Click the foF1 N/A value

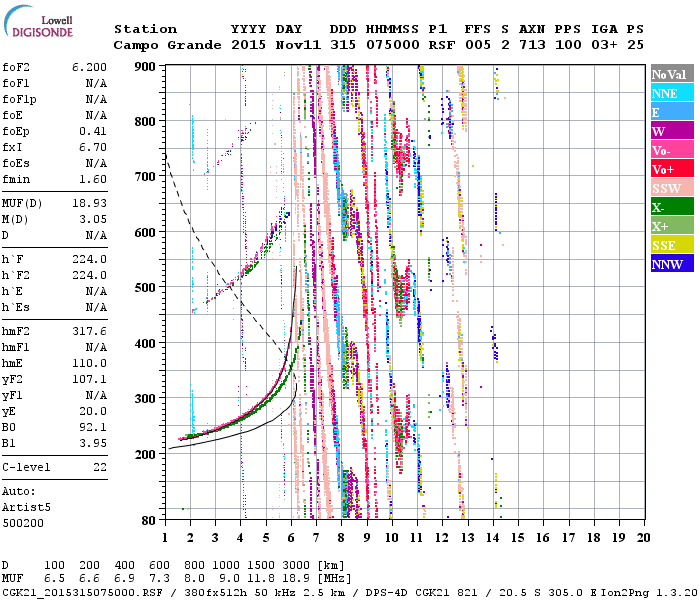(x=96, y=83)
